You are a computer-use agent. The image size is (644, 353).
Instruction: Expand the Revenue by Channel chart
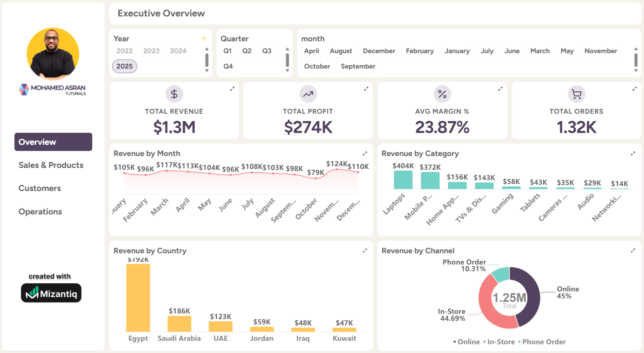point(633,250)
